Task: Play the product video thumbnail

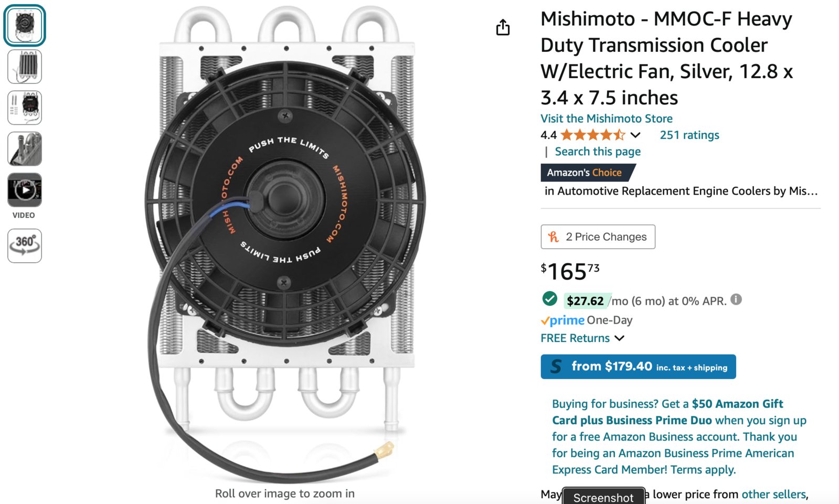Action: [25, 190]
